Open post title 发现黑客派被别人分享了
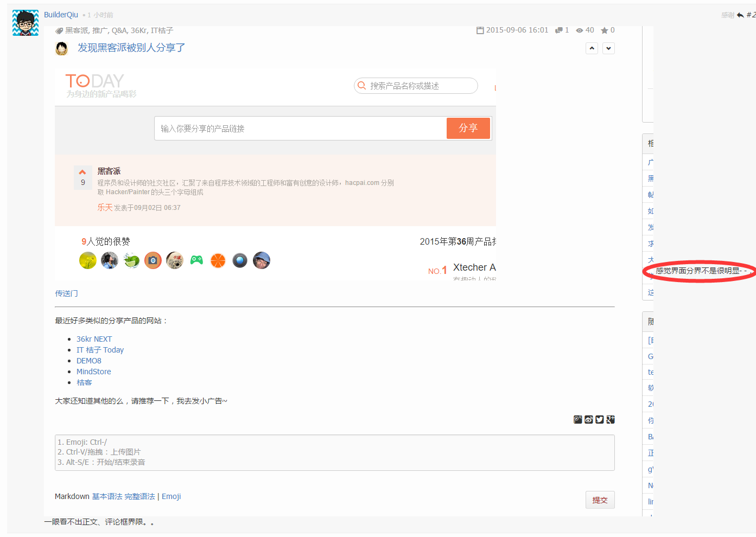The height and width of the screenshot is (537, 756). tap(131, 48)
